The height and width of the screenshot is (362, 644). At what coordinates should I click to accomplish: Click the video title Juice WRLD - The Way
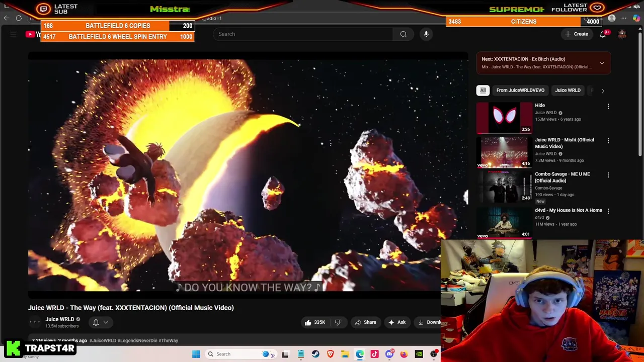[x=131, y=308]
